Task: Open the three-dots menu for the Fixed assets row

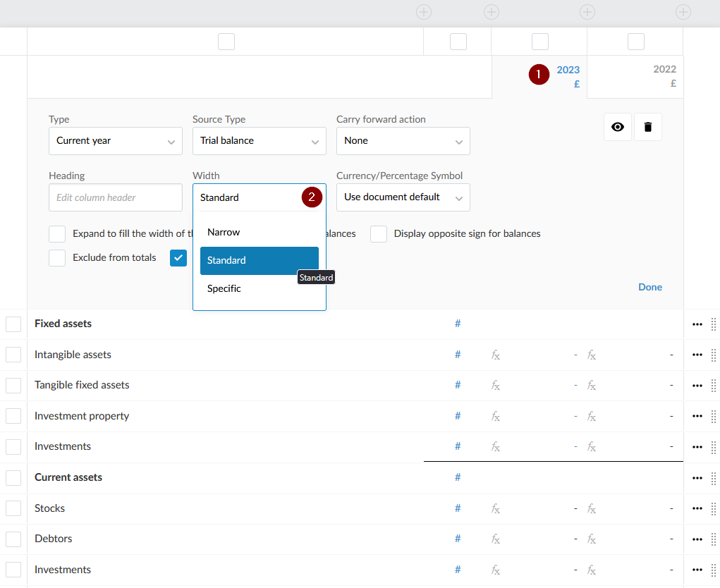Action: [x=697, y=324]
